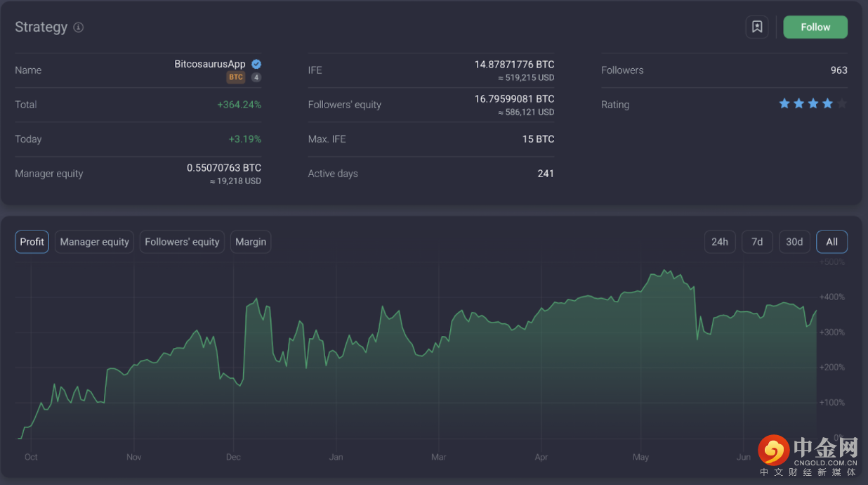Set chart range to 24h
The width and height of the screenshot is (868, 485).
coord(719,242)
